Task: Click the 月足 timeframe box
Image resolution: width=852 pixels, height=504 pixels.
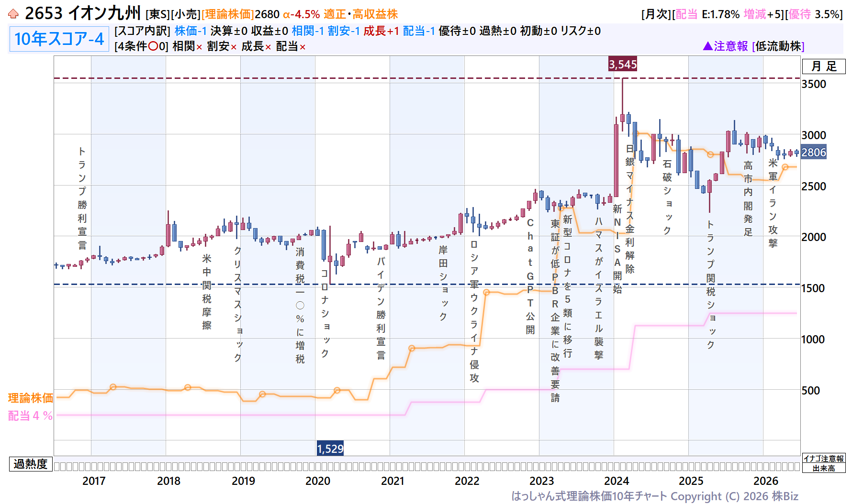Action: click(x=824, y=66)
